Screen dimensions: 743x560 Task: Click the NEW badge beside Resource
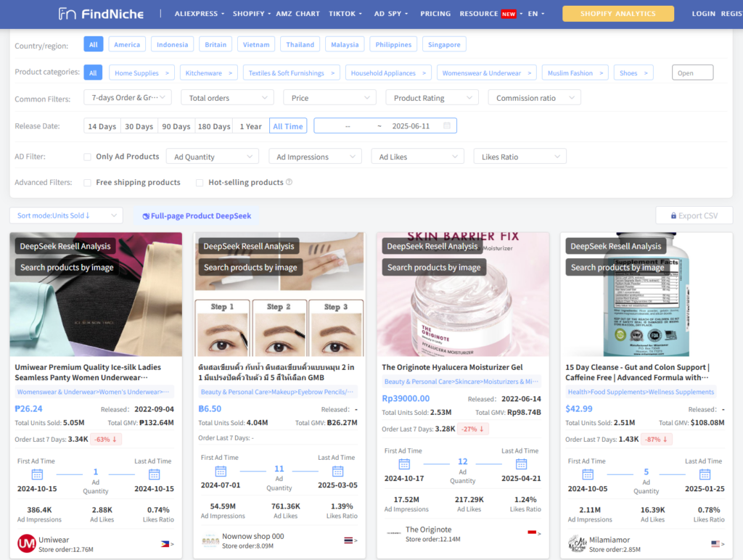tap(509, 15)
